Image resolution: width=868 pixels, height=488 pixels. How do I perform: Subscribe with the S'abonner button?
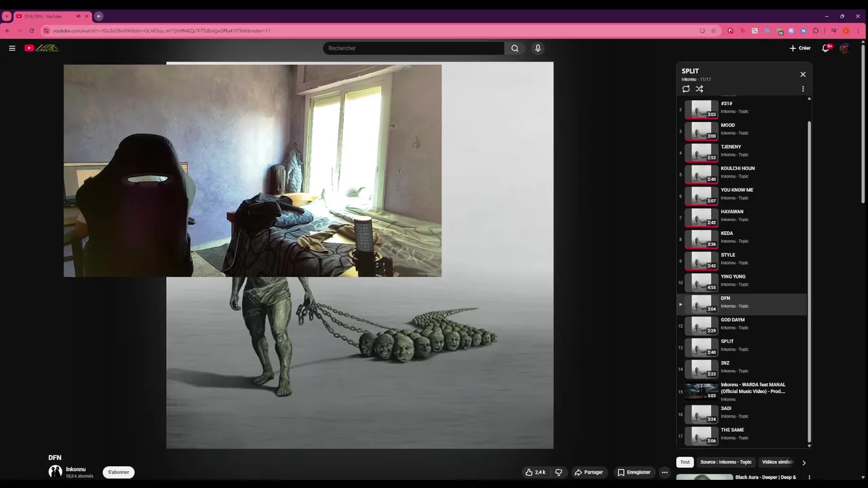tap(119, 472)
